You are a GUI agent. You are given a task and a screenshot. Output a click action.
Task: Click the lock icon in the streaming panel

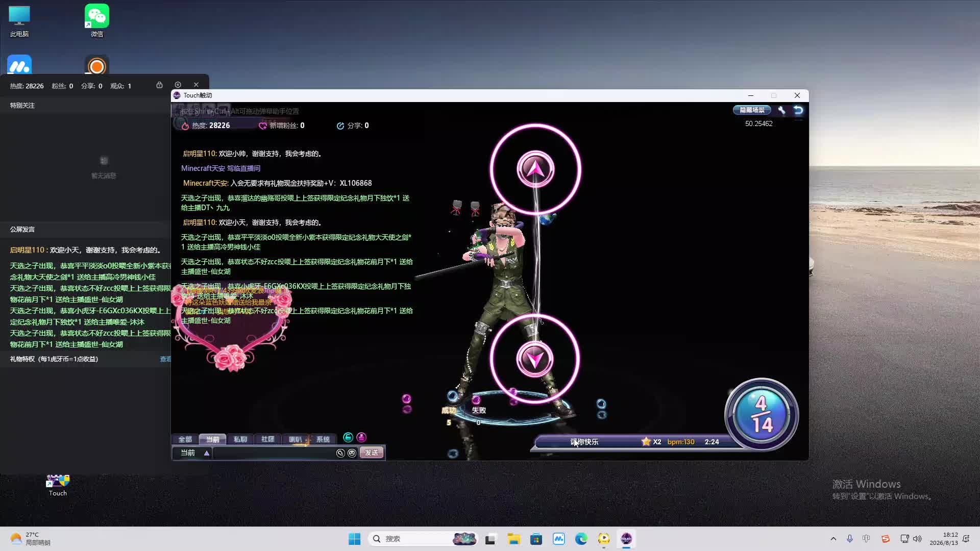point(159,85)
